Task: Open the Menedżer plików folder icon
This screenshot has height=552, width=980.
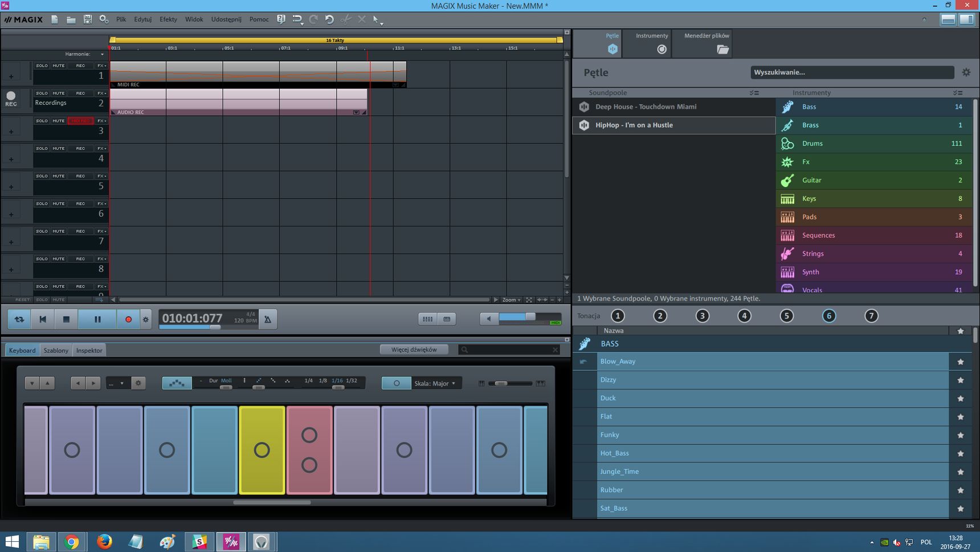Action: (x=722, y=49)
